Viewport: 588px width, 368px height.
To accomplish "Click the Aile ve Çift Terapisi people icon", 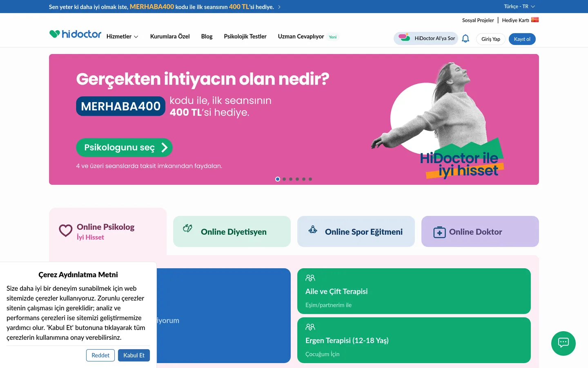I will (310, 278).
